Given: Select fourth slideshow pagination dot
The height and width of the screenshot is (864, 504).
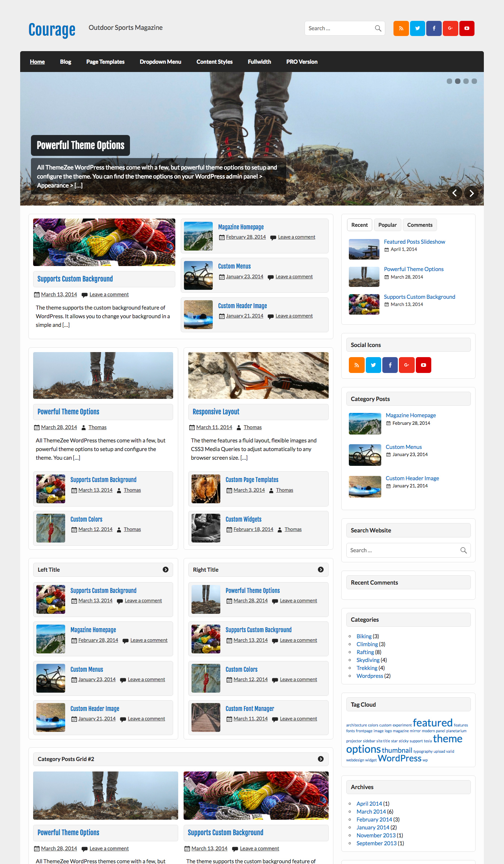Looking at the screenshot, I should click(x=474, y=81).
